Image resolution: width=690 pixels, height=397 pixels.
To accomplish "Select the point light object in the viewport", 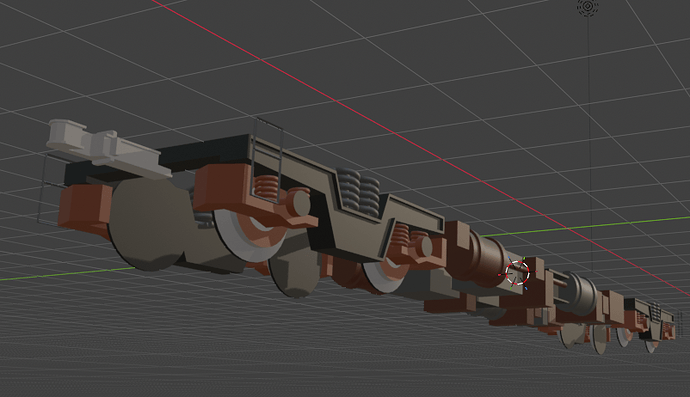I will pyautogui.click(x=587, y=7).
